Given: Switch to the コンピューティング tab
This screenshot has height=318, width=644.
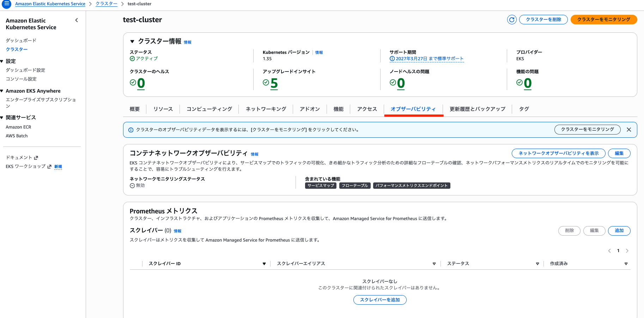Looking at the screenshot, I should (x=209, y=109).
